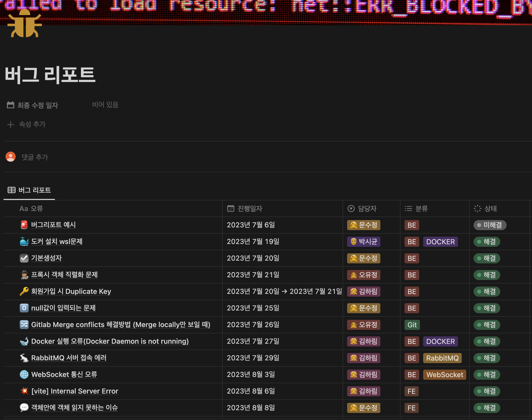532x420 pixels.
Task: Click the globe icon of WebSocket 통신 오류
Action: tap(24, 374)
